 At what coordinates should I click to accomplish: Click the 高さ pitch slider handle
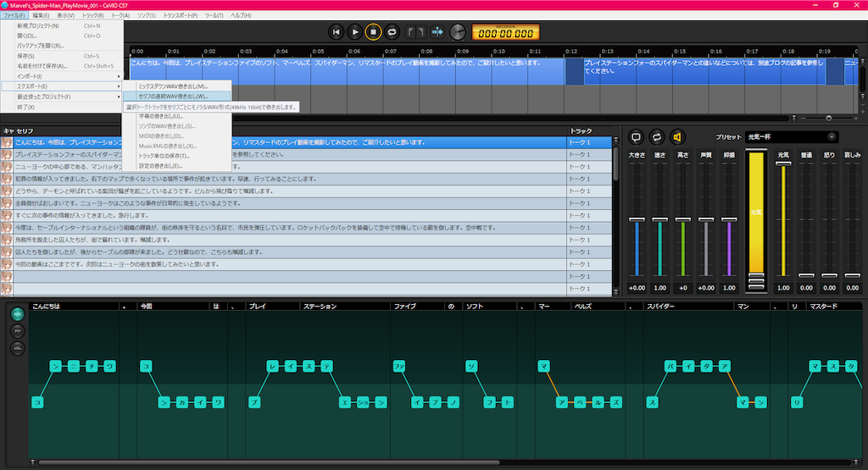[683, 219]
